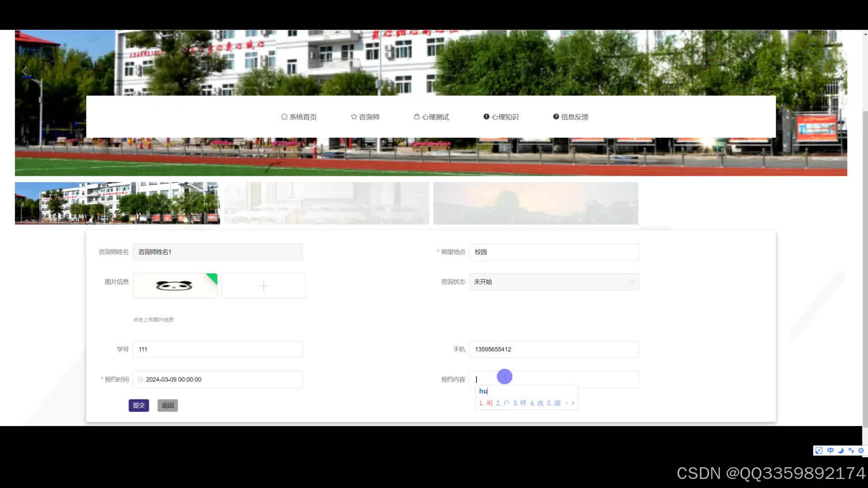This screenshot has width=868, height=488.
Task: Click the 返回 back button
Action: (x=168, y=405)
